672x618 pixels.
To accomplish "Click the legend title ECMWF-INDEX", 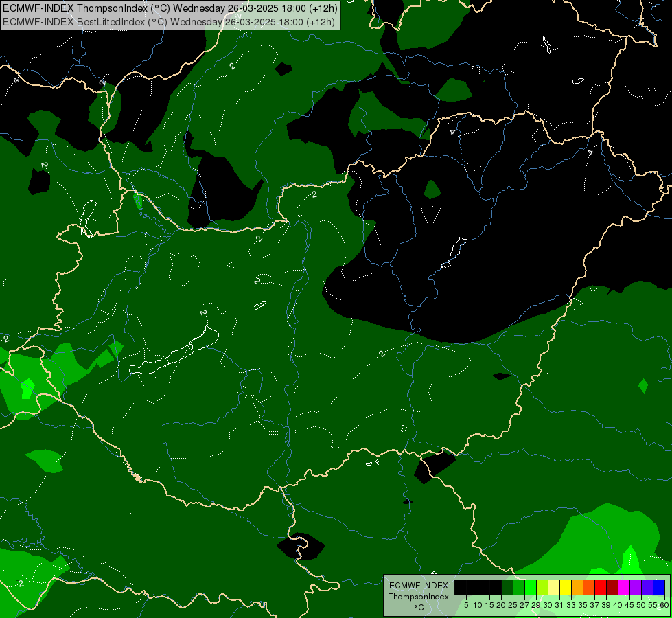I will (x=419, y=586).
